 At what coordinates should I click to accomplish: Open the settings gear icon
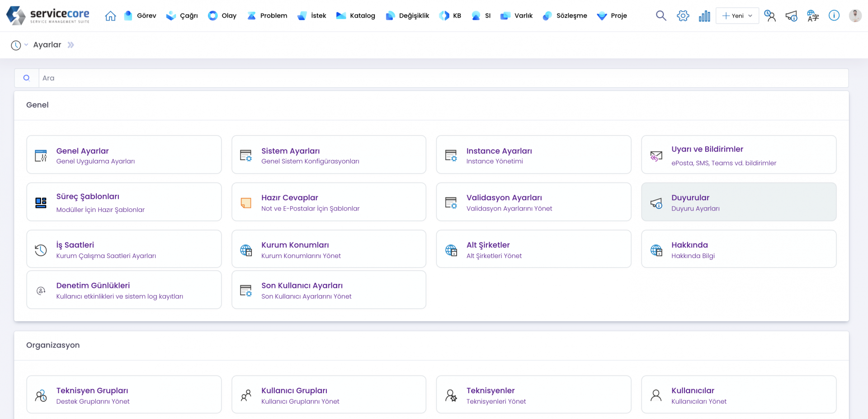tap(683, 16)
